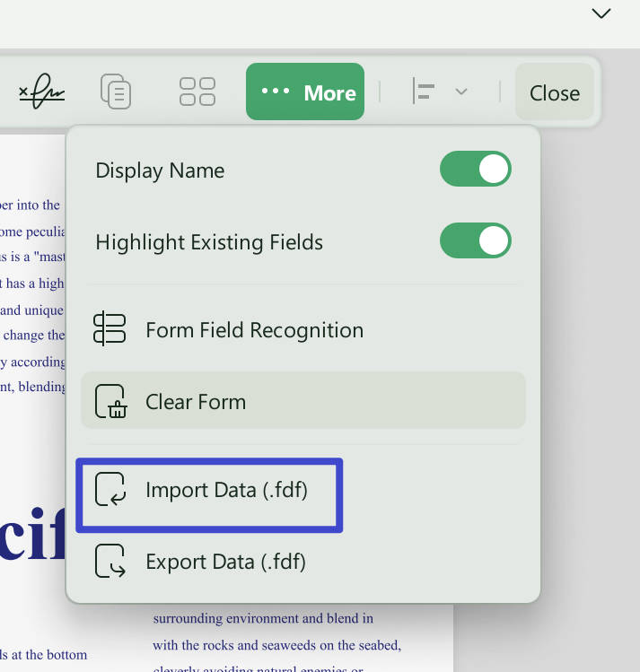The width and height of the screenshot is (640, 672).
Task: Click the Form Field Recognition icon
Action: [x=110, y=328]
